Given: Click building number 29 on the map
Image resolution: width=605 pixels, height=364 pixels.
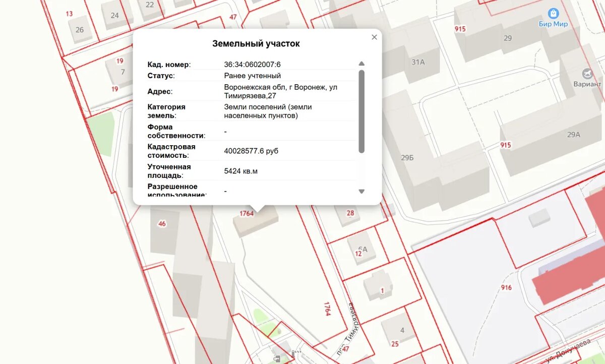Looking at the screenshot, I should pyautogui.click(x=508, y=38).
